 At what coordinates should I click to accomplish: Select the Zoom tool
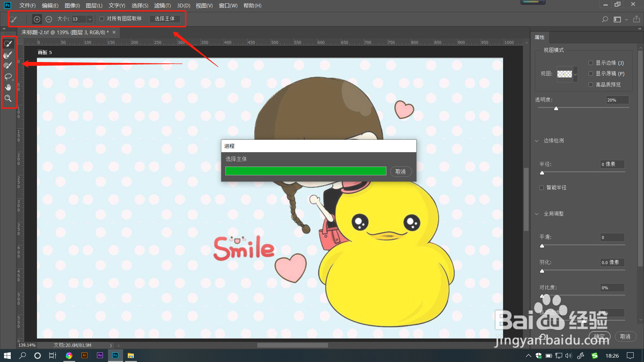[x=8, y=99]
